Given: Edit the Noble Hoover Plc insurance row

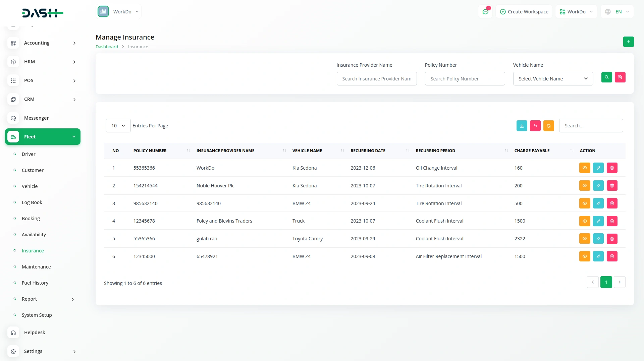Looking at the screenshot, I should coord(598,186).
